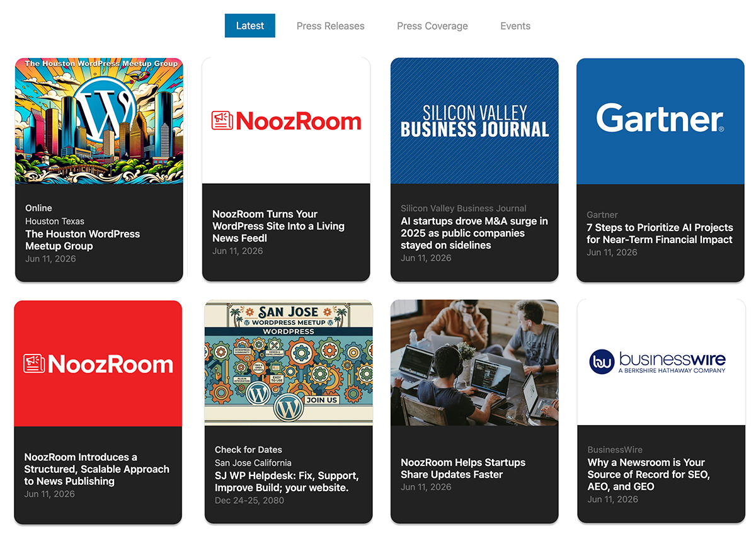The height and width of the screenshot is (539, 756).
Task: Click the small 'Gartner' source label text
Action: [602, 215]
